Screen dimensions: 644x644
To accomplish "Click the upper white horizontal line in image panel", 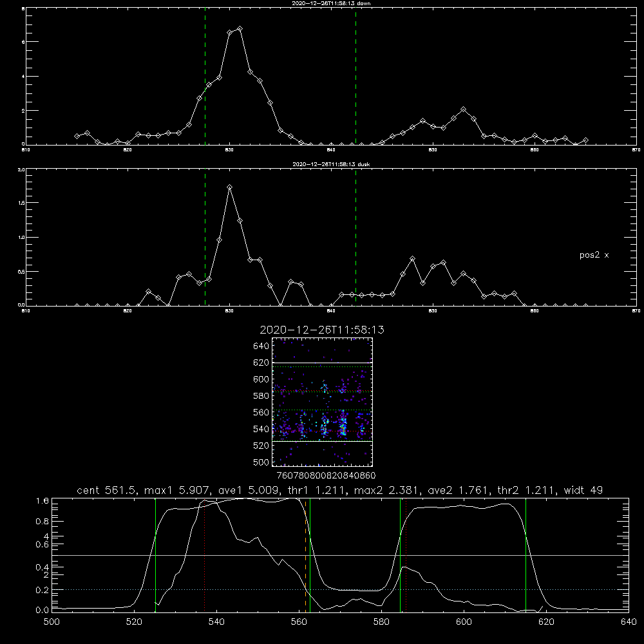I will 322,363.
